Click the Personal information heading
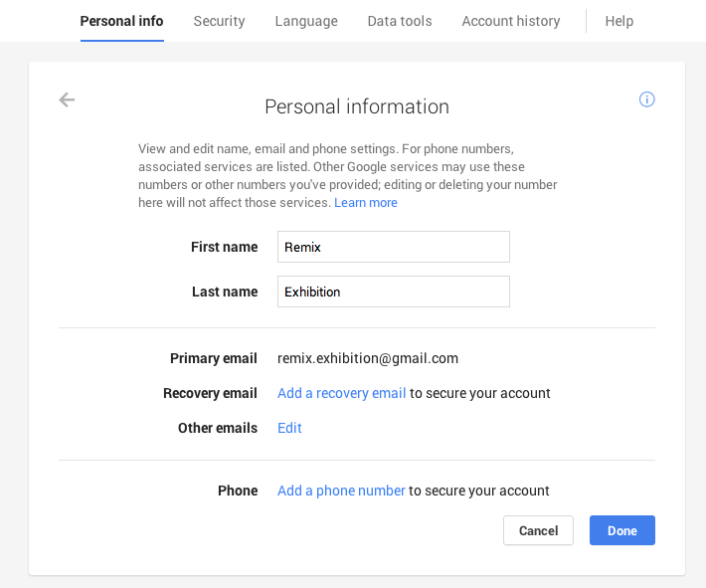 [x=357, y=106]
